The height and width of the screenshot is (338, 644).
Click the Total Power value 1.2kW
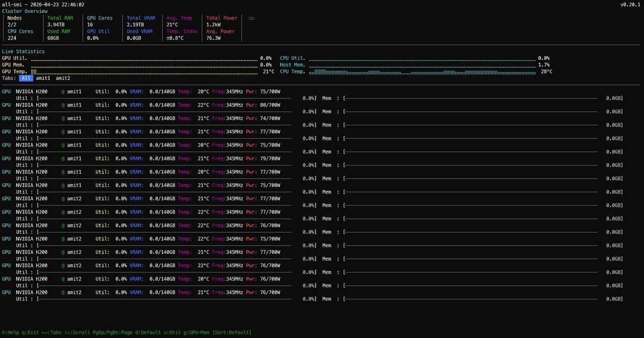(x=214, y=25)
